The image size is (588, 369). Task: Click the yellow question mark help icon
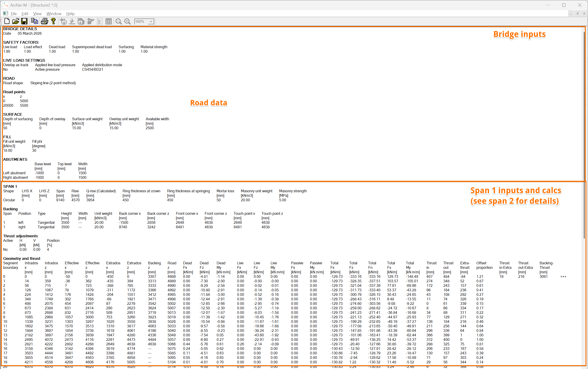coord(53,21)
